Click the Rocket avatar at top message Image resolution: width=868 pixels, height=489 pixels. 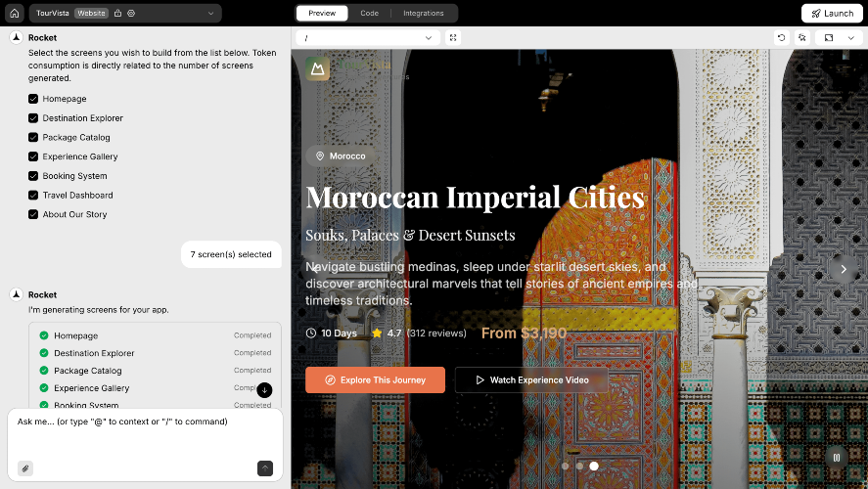click(17, 37)
